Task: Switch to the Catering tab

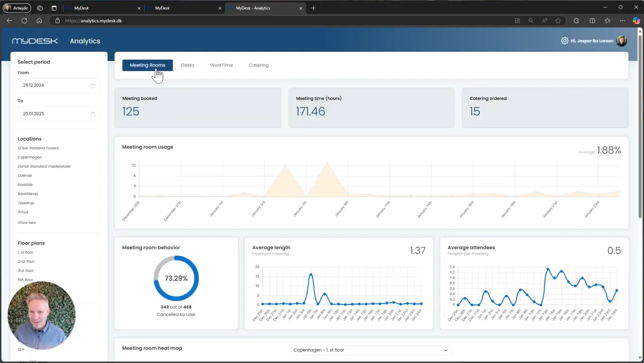Action: [259, 65]
